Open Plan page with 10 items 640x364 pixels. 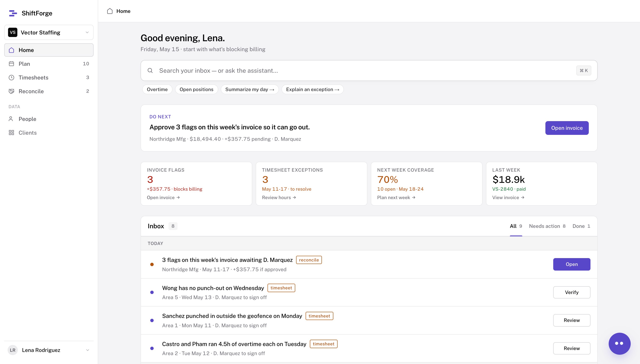49,64
